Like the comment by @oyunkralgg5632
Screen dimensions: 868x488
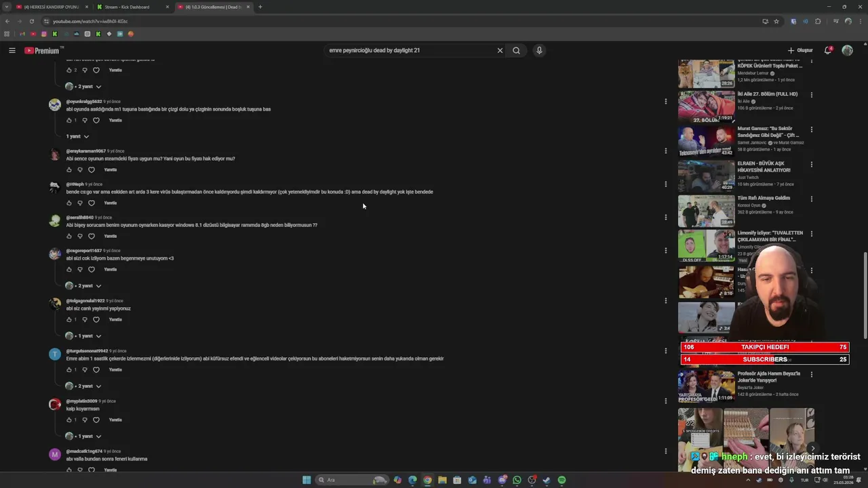[68, 120]
